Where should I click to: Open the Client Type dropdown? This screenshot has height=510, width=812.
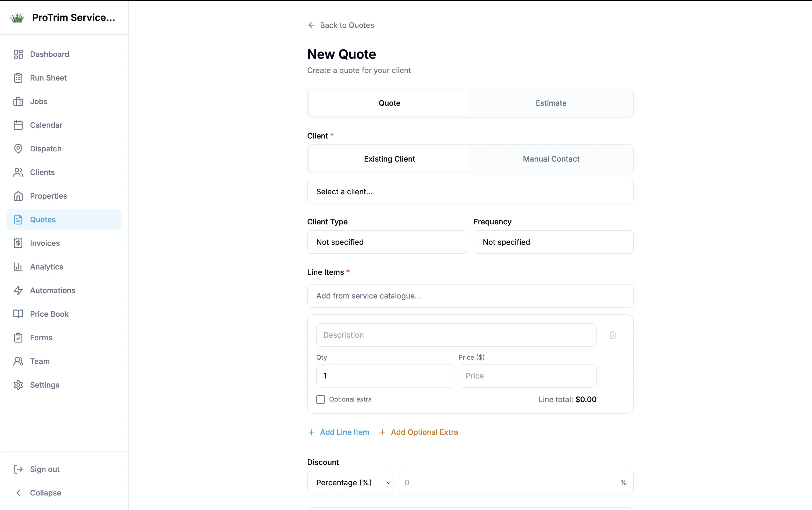[x=386, y=242]
